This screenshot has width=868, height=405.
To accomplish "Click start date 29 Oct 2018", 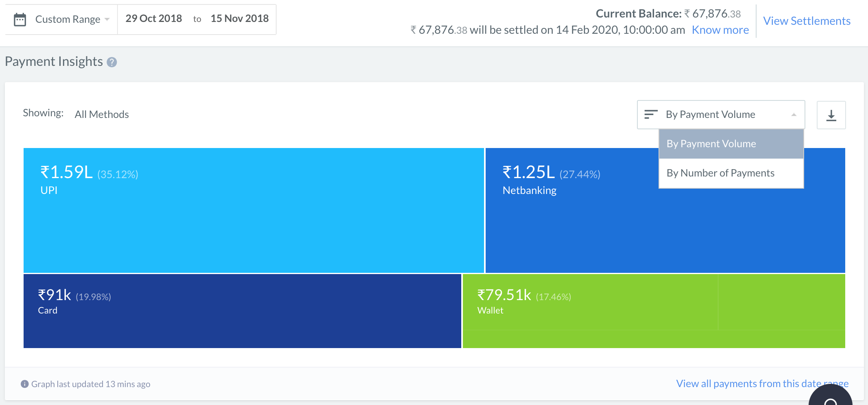I will coord(154,19).
